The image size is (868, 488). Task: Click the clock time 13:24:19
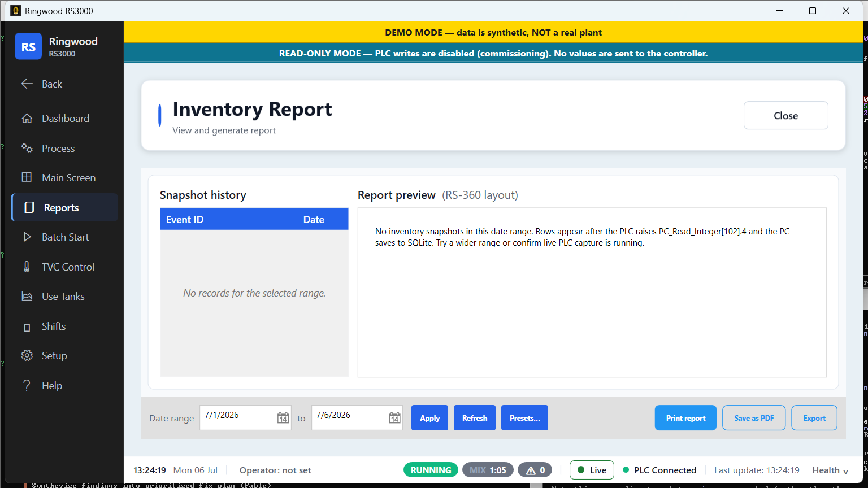coord(150,470)
